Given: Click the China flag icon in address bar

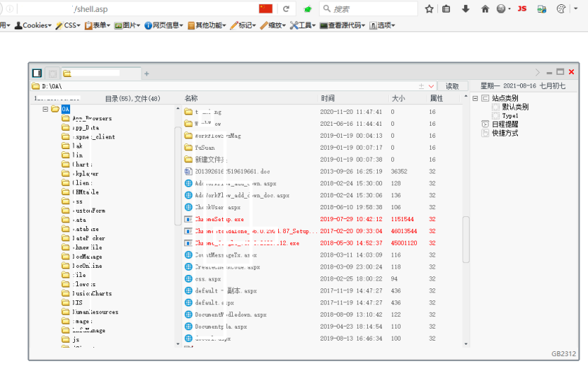Looking at the screenshot, I should coord(265,8).
